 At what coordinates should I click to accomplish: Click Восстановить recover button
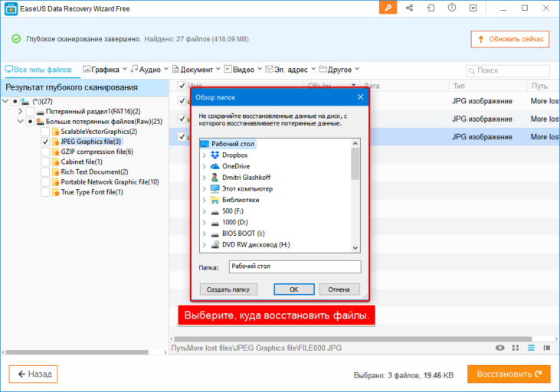(x=509, y=374)
